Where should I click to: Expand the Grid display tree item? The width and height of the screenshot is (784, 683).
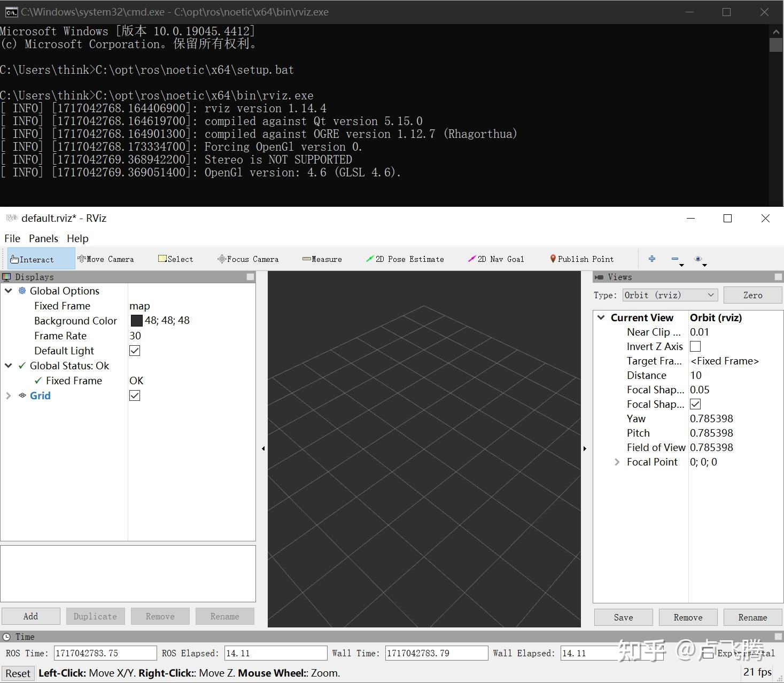9,395
